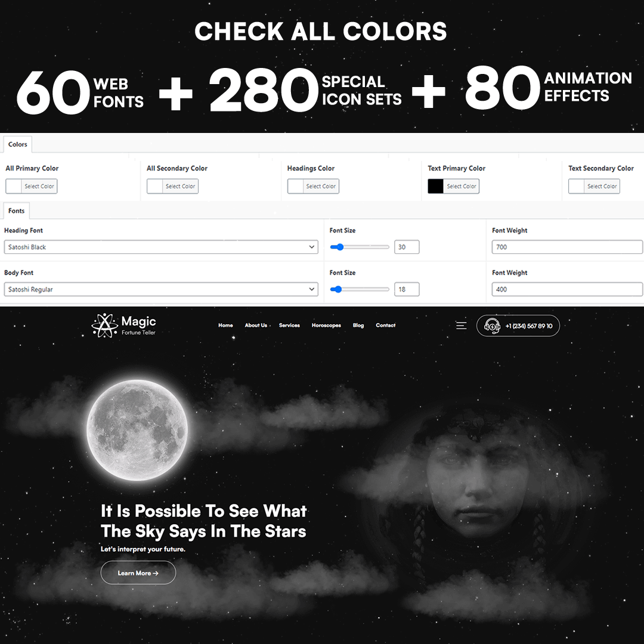Viewport: 644px width, 644px height.
Task: Click the black Text Primary Color swatch
Action: pyautogui.click(x=435, y=186)
